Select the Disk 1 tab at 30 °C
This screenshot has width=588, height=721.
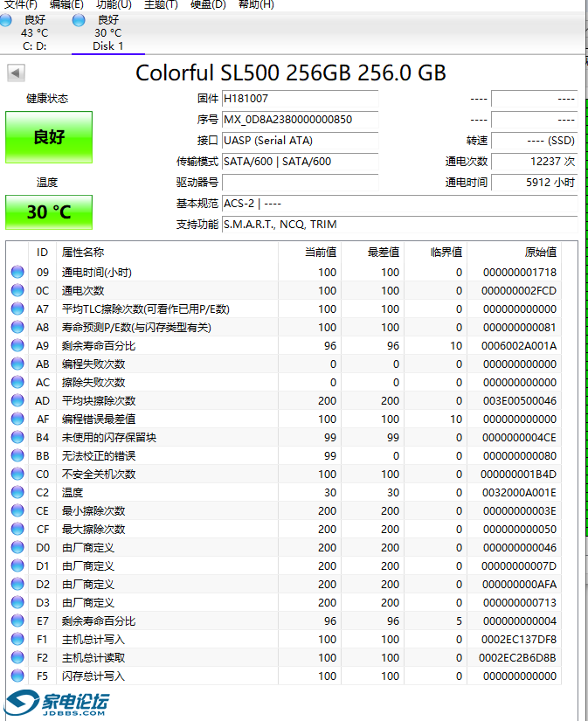pyautogui.click(x=108, y=32)
